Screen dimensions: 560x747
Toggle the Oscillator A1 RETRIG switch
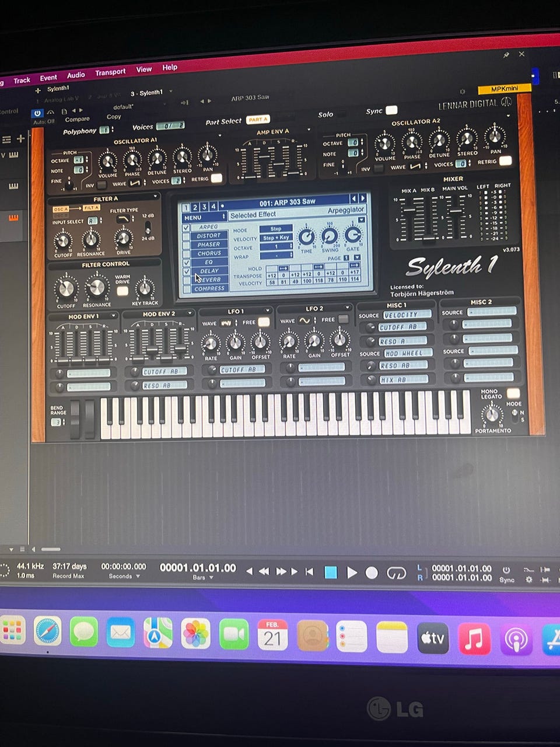(216, 179)
